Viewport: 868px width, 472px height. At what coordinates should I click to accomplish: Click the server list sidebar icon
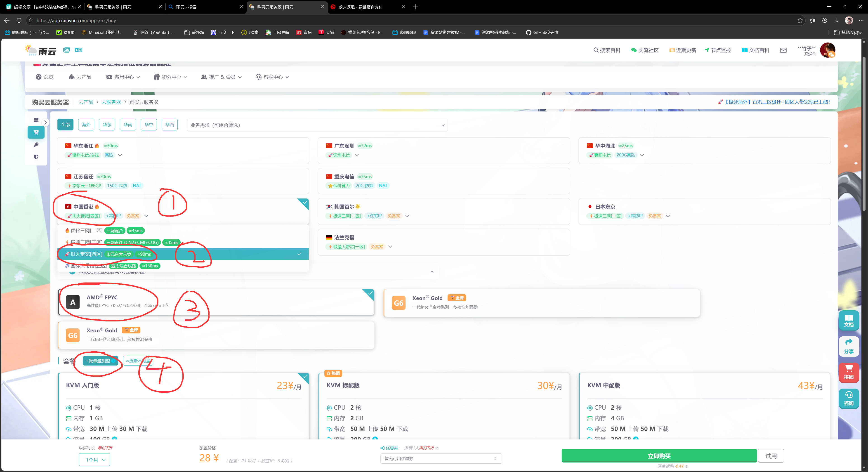point(36,120)
